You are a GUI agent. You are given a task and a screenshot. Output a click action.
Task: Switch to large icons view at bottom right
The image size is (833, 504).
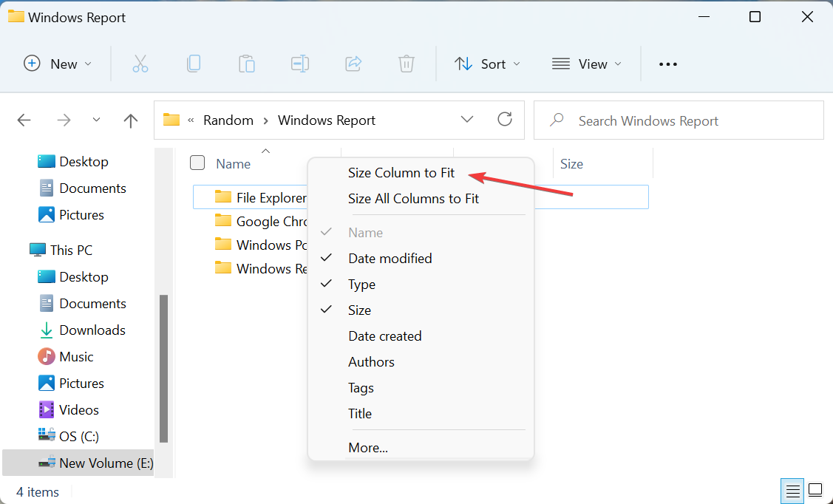click(815, 490)
